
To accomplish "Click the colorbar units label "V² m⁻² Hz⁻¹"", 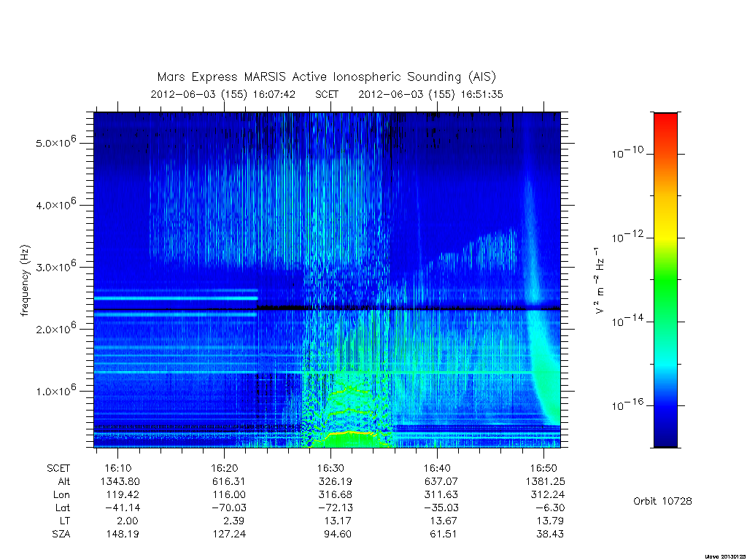I will [x=599, y=281].
